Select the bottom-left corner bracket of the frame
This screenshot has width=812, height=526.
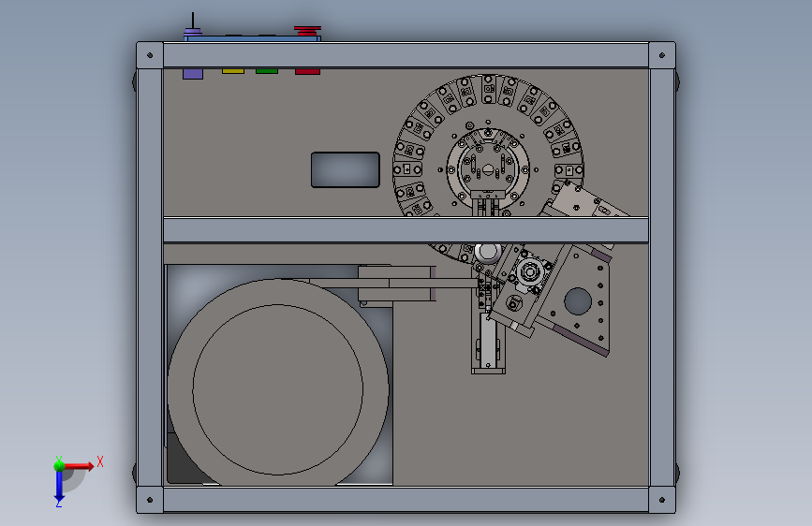click(x=150, y=500)
